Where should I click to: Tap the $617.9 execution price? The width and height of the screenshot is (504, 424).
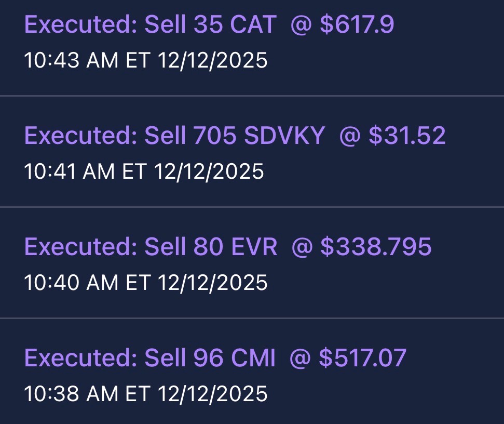pos(357,25)
